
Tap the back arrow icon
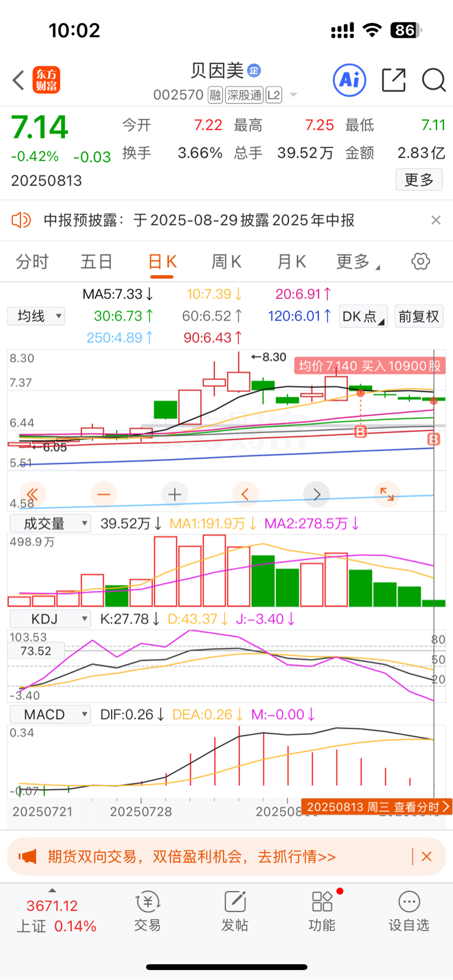[x=18, y=80]
